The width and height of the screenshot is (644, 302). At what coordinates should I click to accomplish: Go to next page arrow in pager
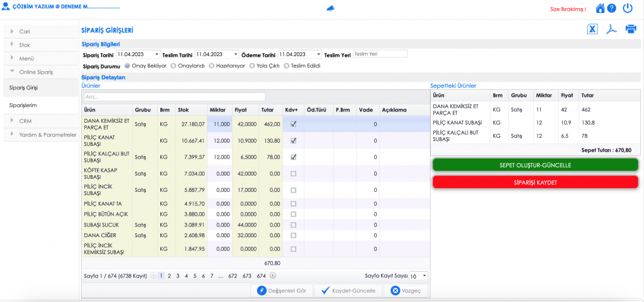(272, 276)
